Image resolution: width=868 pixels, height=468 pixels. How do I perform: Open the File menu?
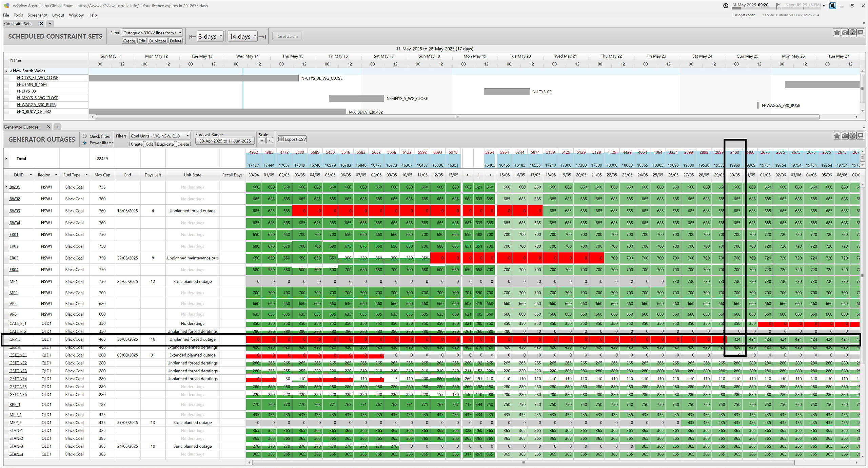point(6,15)
